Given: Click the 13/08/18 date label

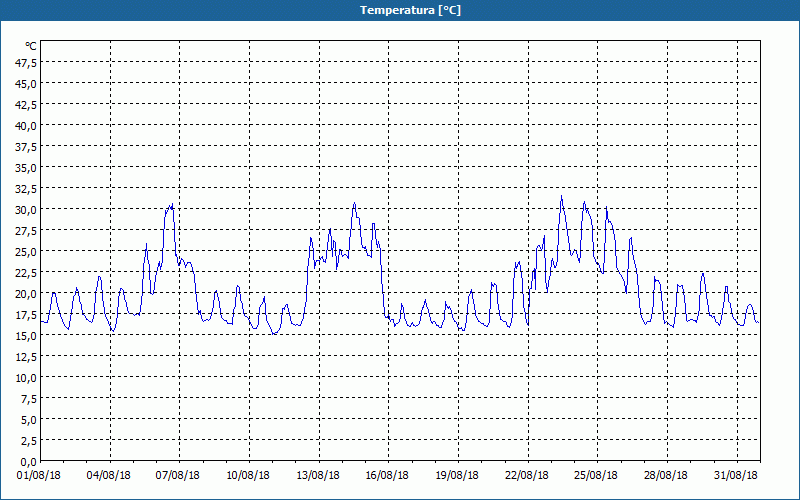Looking at the screenshot, I should coord(318,476).
